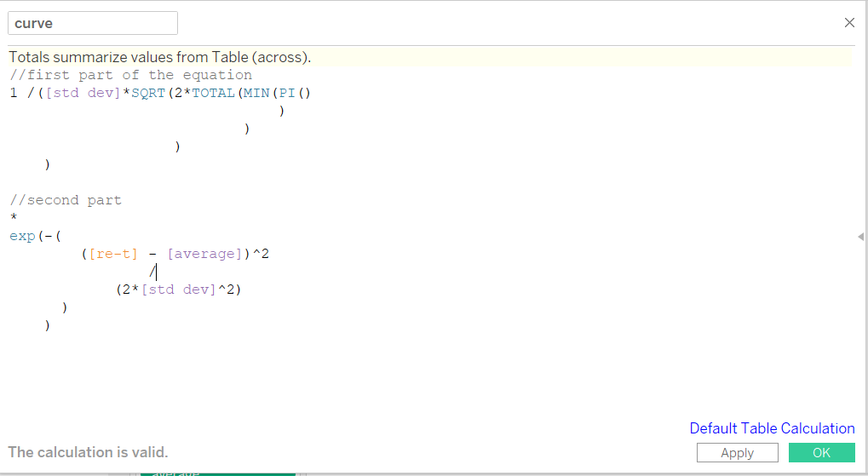Click the [re-t] field reference
Screen dimensions: 868x476
pyautogui.click(x=113, y=254)
